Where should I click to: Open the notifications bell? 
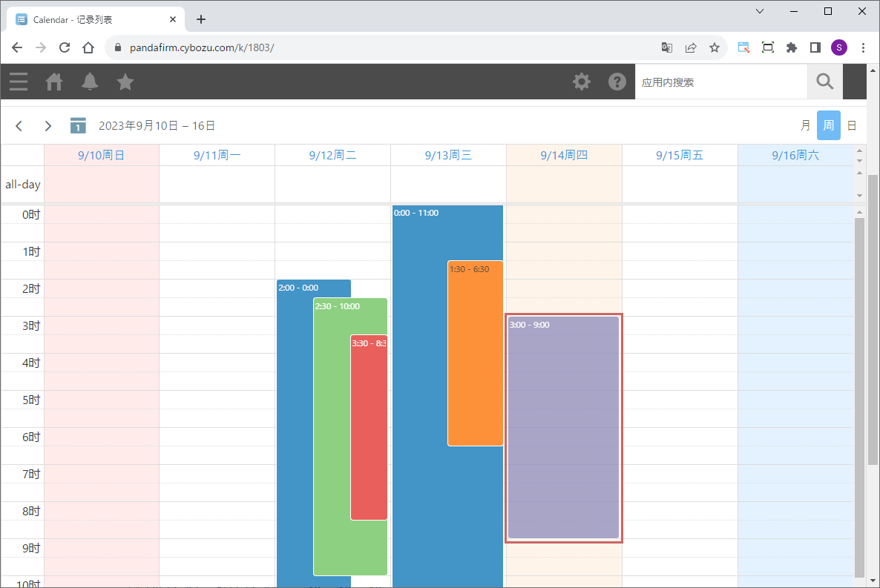[x=90, y=82]
